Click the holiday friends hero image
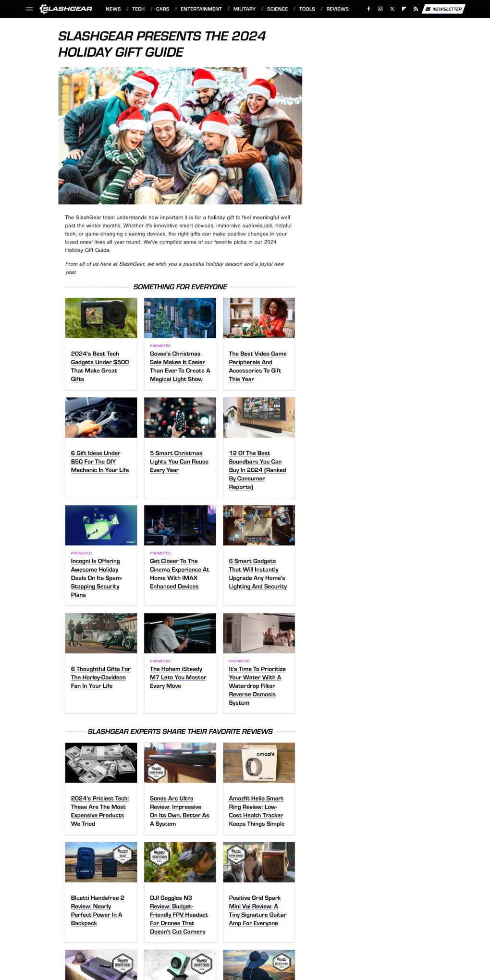The image size is (490, 980). pos(180,135)
